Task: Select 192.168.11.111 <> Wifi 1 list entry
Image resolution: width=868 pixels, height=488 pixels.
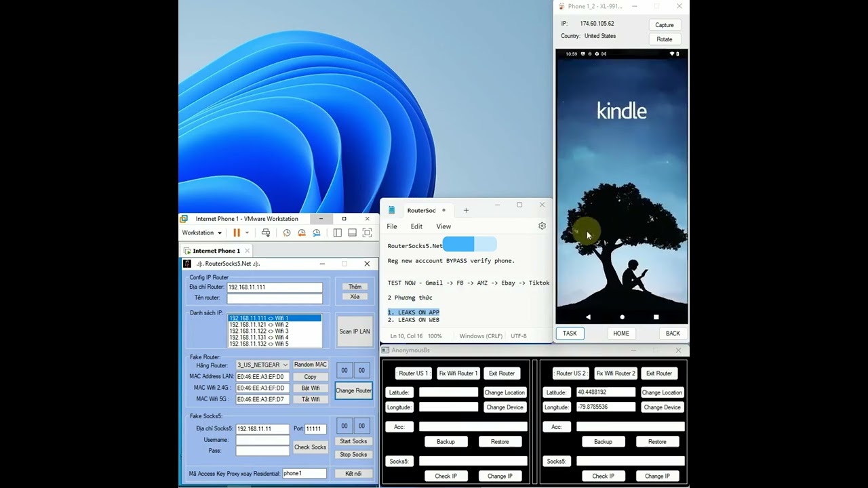Action: pyautogui.click(x=275, y=318)
